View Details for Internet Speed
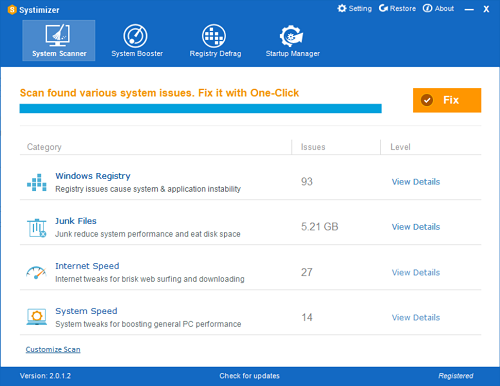This screenshot has width=500, height=386. 416,272
